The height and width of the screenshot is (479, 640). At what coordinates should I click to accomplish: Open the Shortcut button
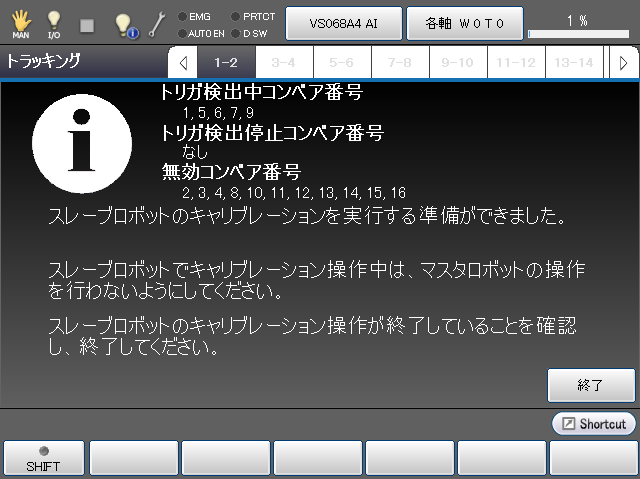pos(594,424)
